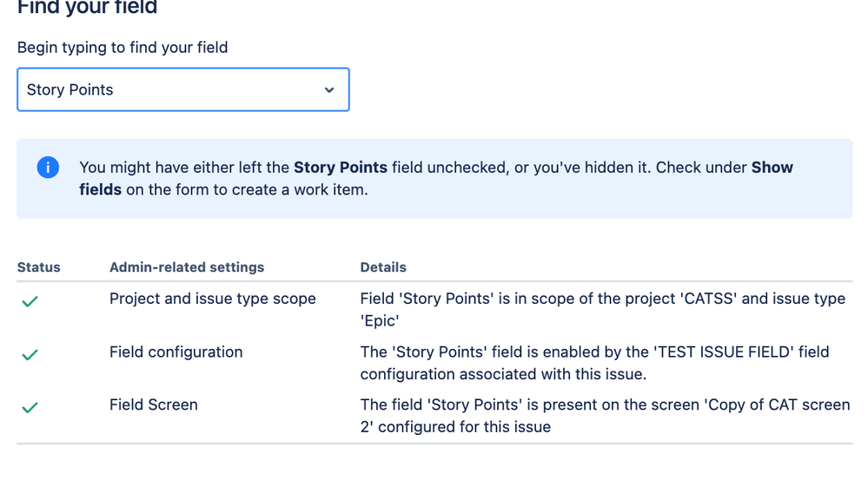Click the bold Story Points text in the info banner
868x480 pixels.
tap(341, 168)
